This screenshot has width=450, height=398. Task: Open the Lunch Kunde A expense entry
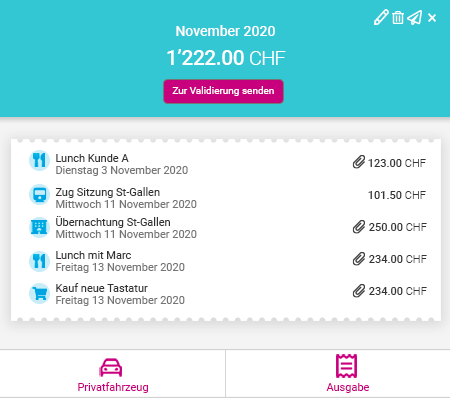pos(227,164)
